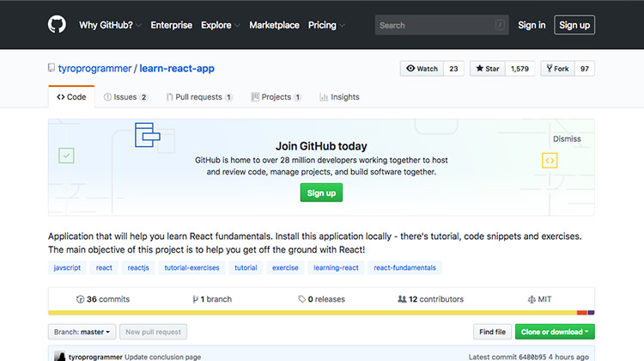Expand the Why GitHub? menu

110,25
